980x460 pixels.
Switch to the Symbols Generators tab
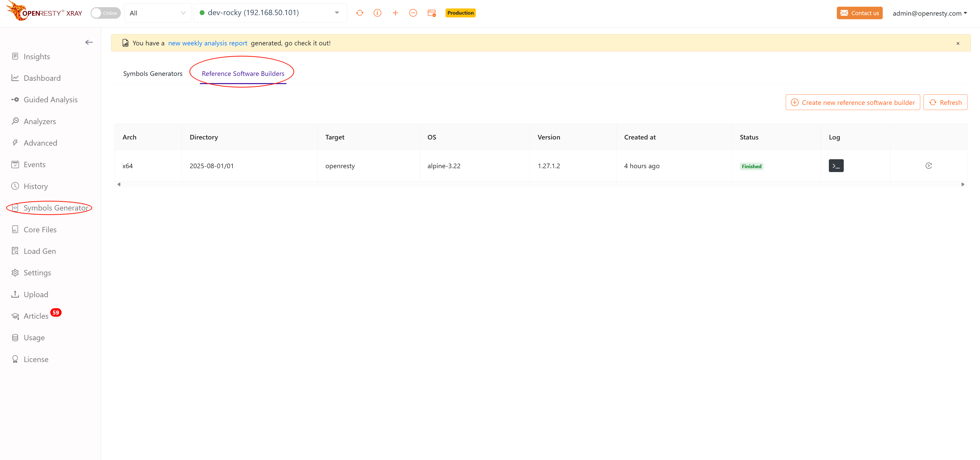point(152,73)
